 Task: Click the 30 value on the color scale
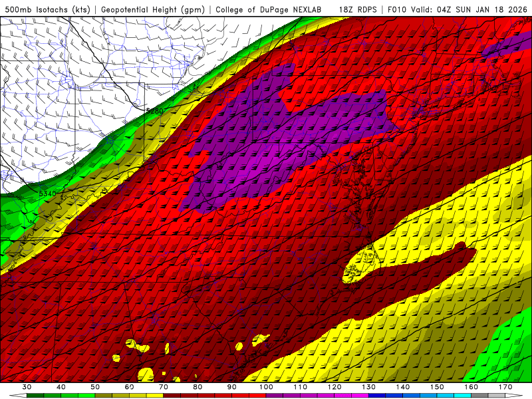point(27,387)
